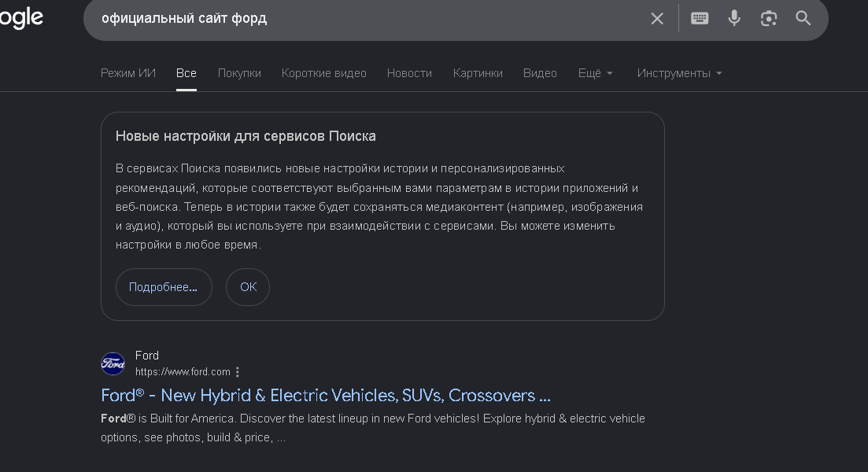Click the notice paragraph about search history settings

tap(379, 206)
